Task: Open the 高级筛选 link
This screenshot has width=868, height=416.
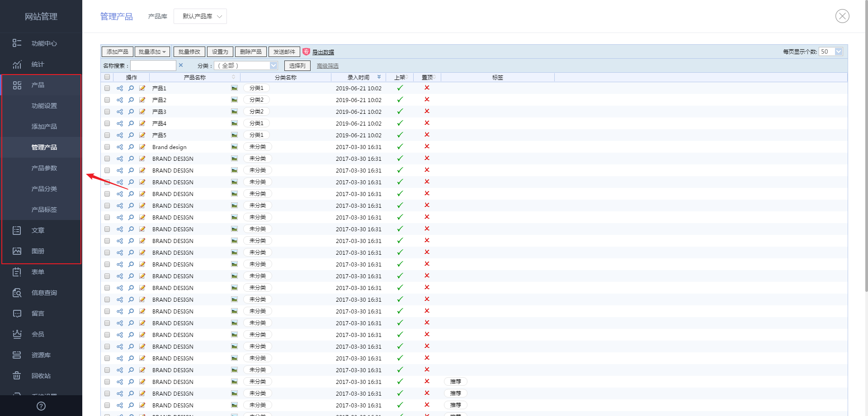Action: pos(328,66)
